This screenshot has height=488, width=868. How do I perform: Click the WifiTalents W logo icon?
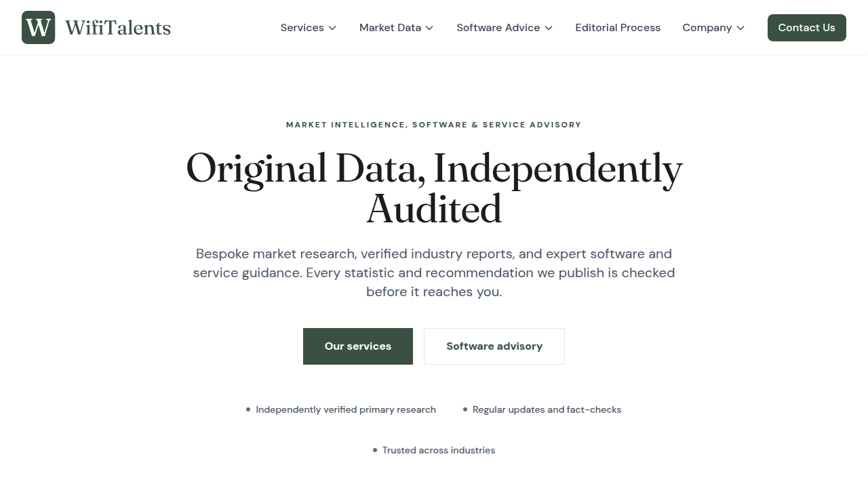click(x=38, y=28)
